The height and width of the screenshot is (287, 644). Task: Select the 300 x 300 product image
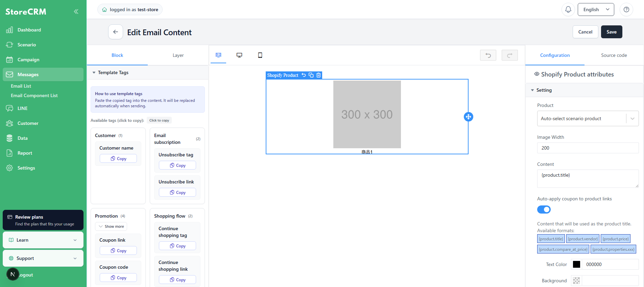click(x=367, y=114)
